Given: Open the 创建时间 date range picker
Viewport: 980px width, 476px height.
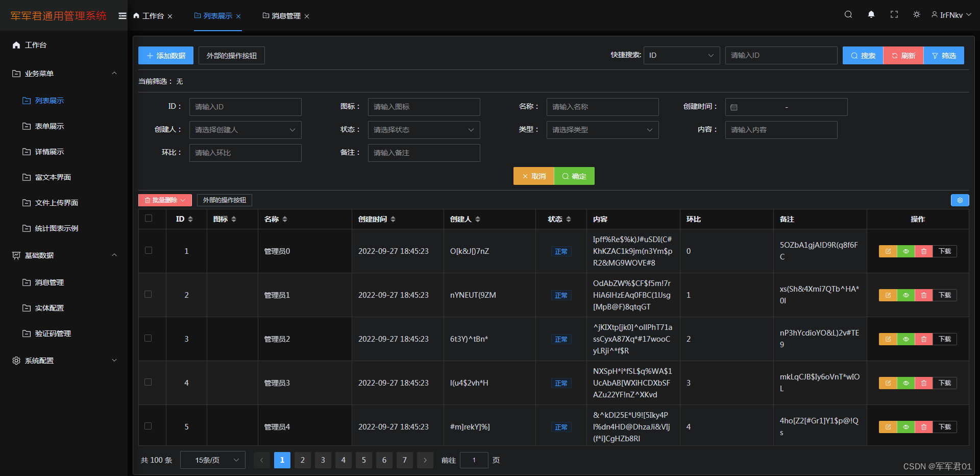Looking at the screenshot, I should (x=786, y=107).
